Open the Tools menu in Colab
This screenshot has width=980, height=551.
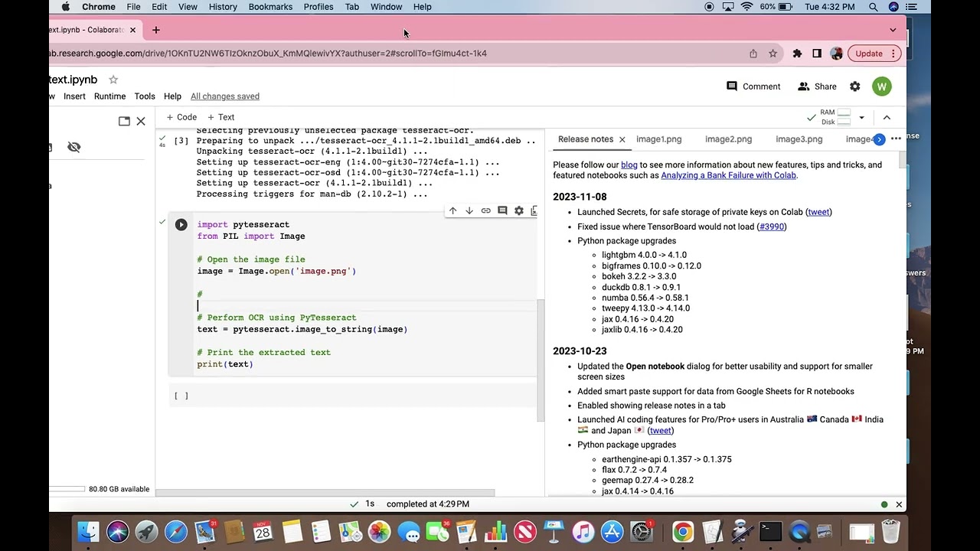(145, 96)
